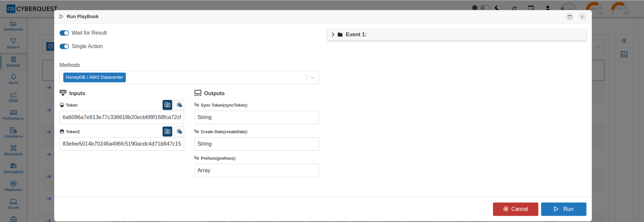Select Vulnerability in the sidebar
The image size is (644, 222).
click(13, 168)
